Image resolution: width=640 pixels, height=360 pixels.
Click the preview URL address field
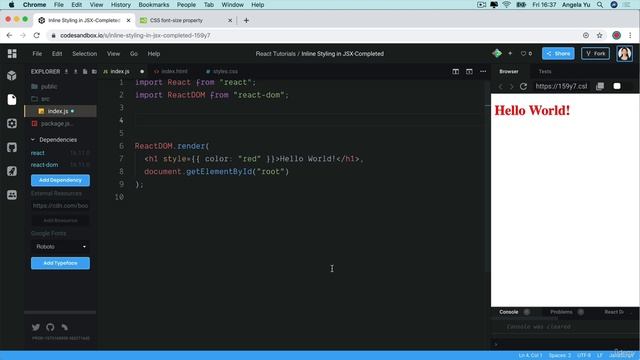[562, 86]
